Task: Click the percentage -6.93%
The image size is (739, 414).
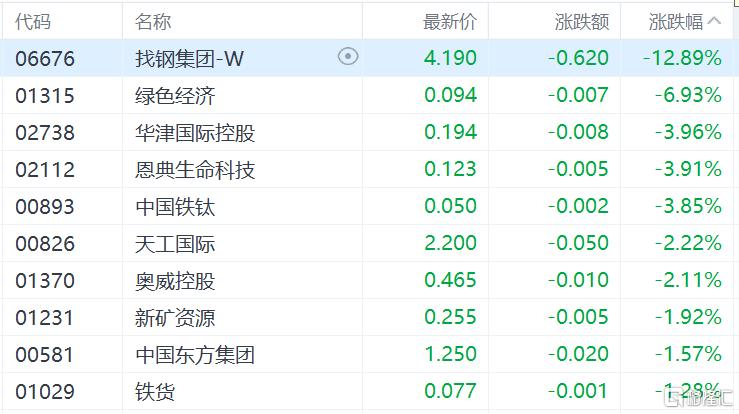Action: [689, 95]
